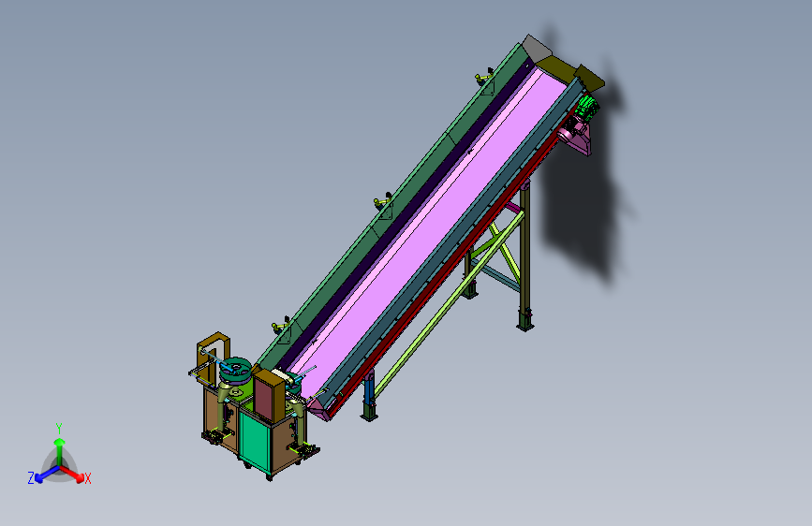This screenshot has width=812, height=526.
Task: Select the dark teal right side guard panel
Action: [456, 243]
